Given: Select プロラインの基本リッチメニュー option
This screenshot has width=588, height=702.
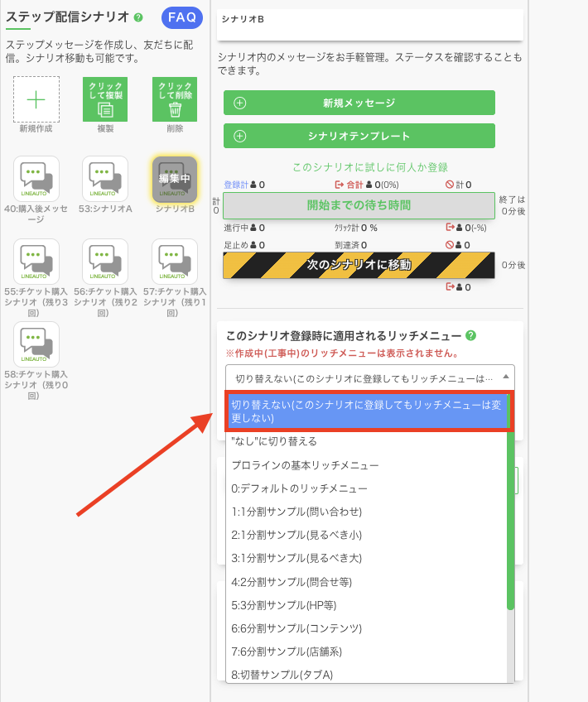Looking at the screenshot, I should click(305, 465).
